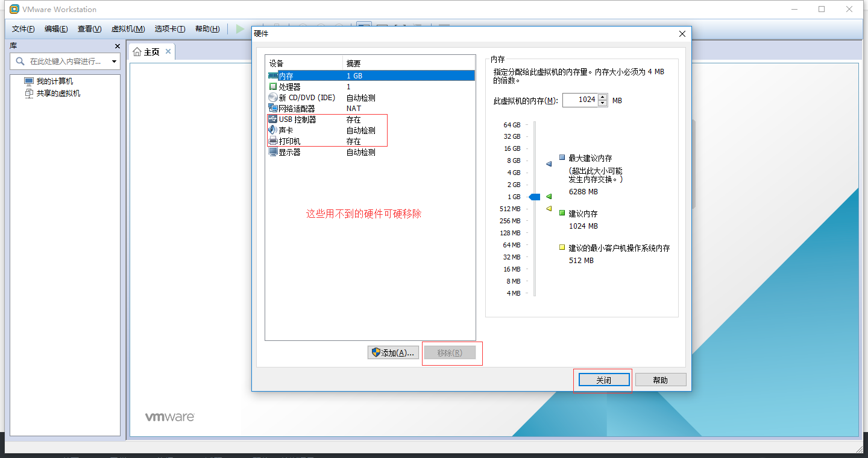This screenshot has height=458, width=868.
Task: Open the 虚拟机(M) menu
Action: (128, 29)
